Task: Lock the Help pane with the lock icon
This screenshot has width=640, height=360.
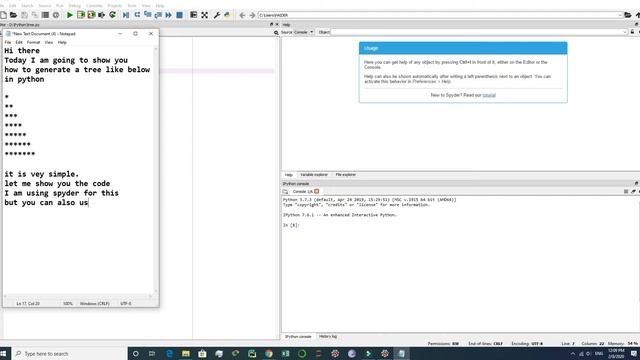Action: point(632,32)
